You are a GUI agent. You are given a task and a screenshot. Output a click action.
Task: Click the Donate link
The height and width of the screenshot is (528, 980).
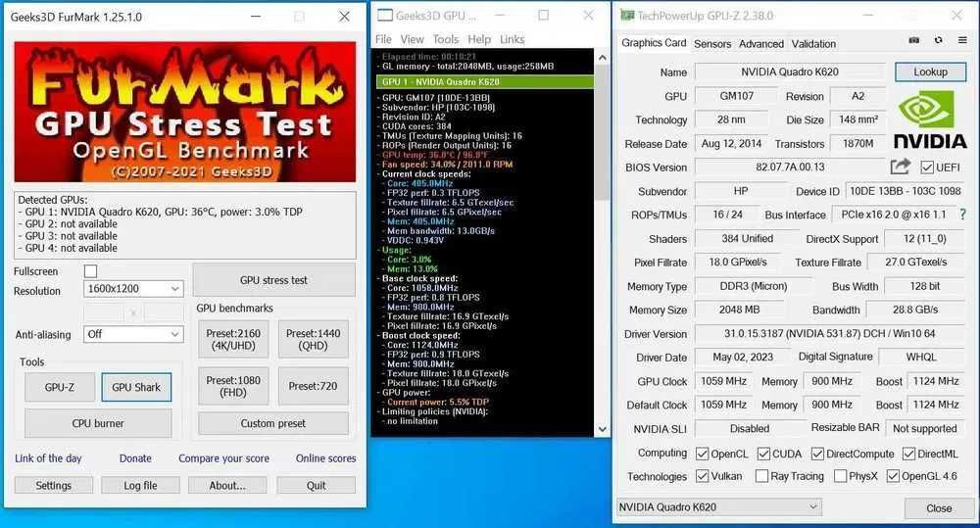[135, 458]
